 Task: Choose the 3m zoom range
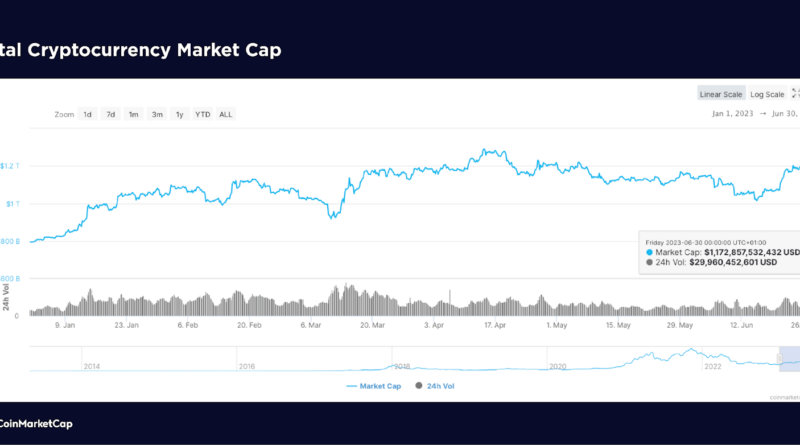[157, 114]
